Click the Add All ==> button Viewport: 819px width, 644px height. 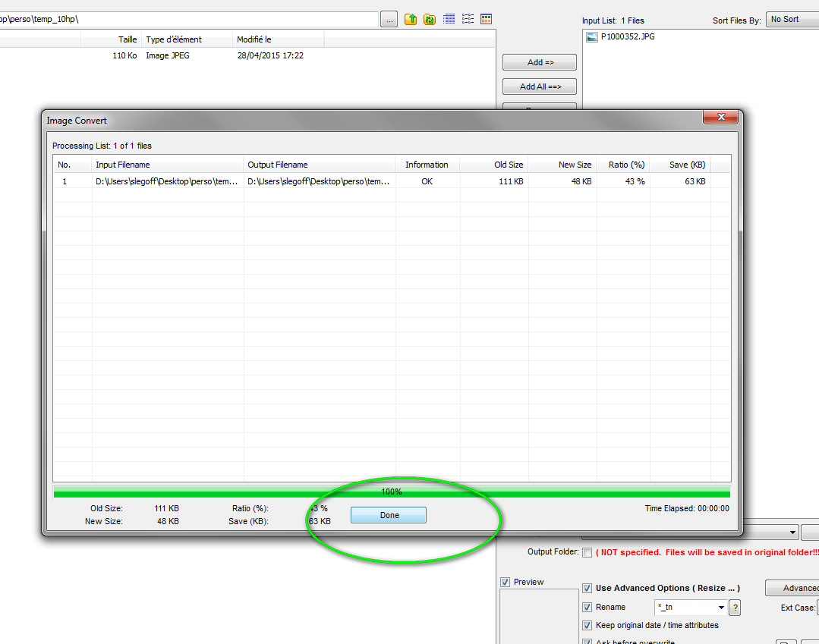(540, 86)
